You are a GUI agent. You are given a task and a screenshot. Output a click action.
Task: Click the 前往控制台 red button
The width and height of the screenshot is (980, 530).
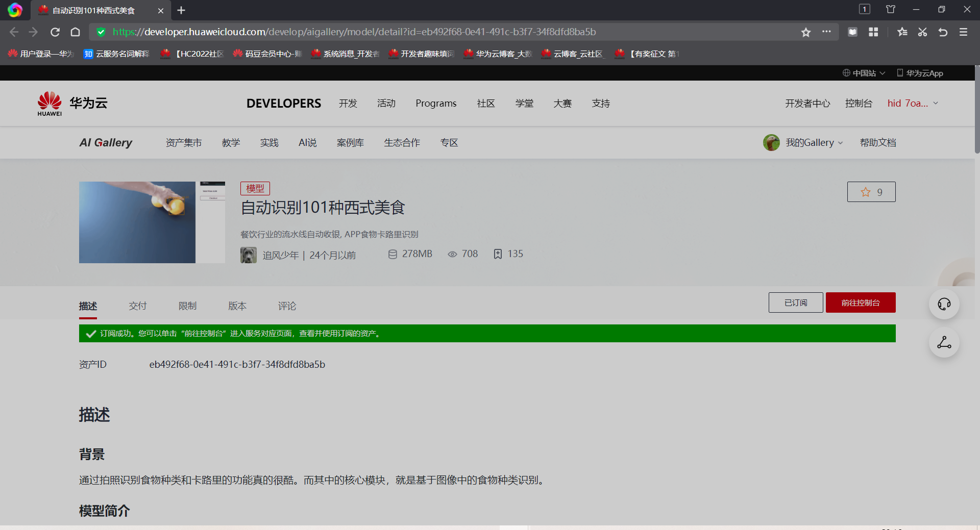(861, 302)
